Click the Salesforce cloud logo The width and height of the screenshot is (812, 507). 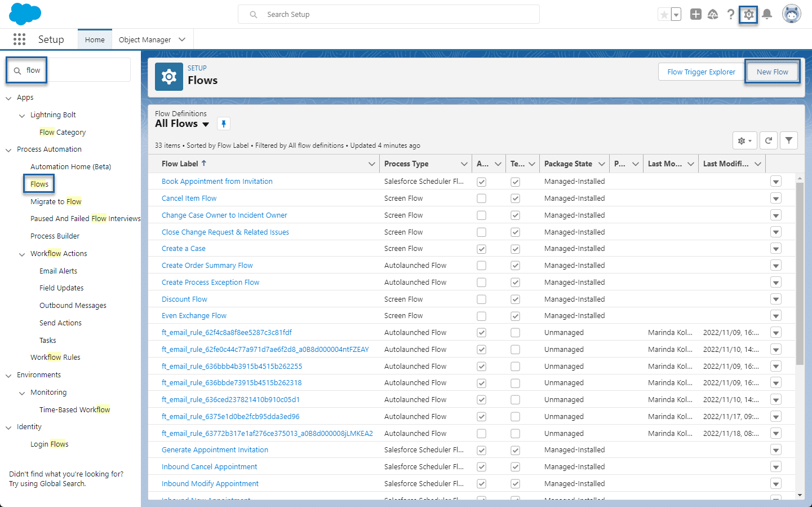[x=25, y=14]
